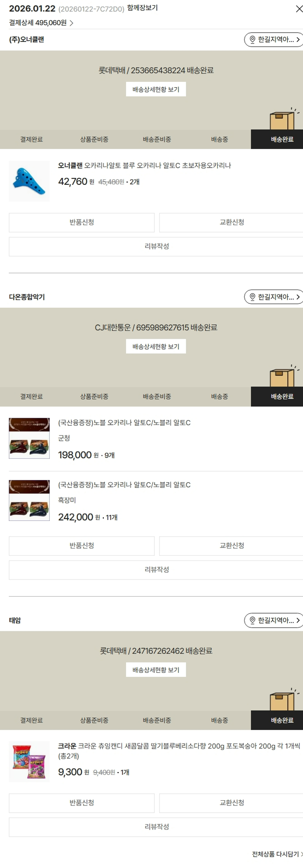
Task: Write 리뷰작성 for 크라운 candy
Action: point(156,827)
